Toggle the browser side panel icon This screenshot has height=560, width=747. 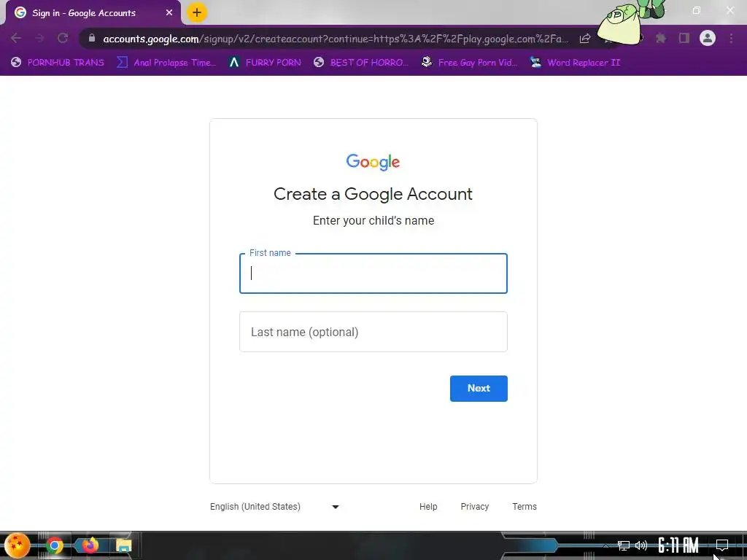(684, 38)
